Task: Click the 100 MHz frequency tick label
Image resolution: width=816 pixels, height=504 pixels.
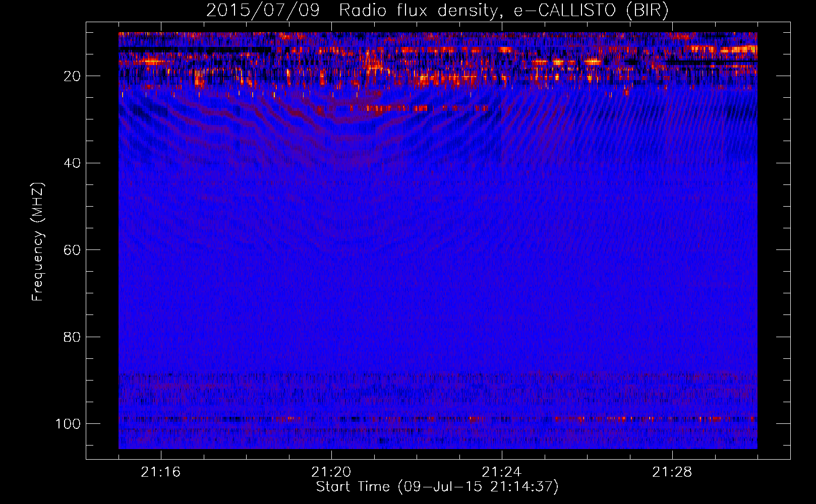Action: pyautogui.click(x=68, y=424)
